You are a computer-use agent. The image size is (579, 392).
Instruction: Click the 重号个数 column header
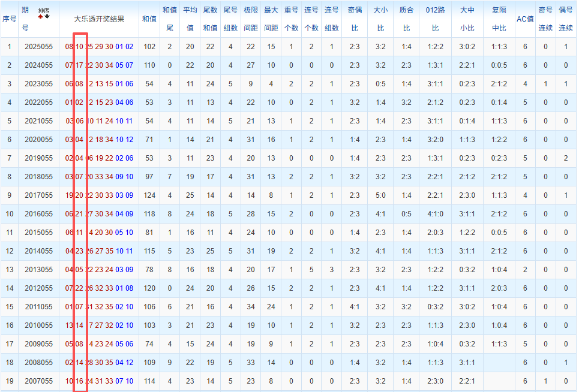pyautogui.click(x=291, y=19)
